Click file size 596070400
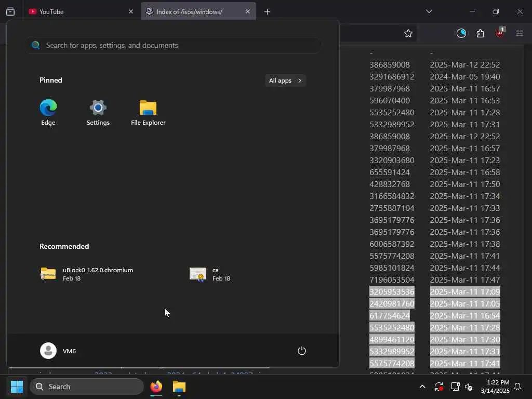The height and width of the screenshot is (399, 532). (390, 100)
